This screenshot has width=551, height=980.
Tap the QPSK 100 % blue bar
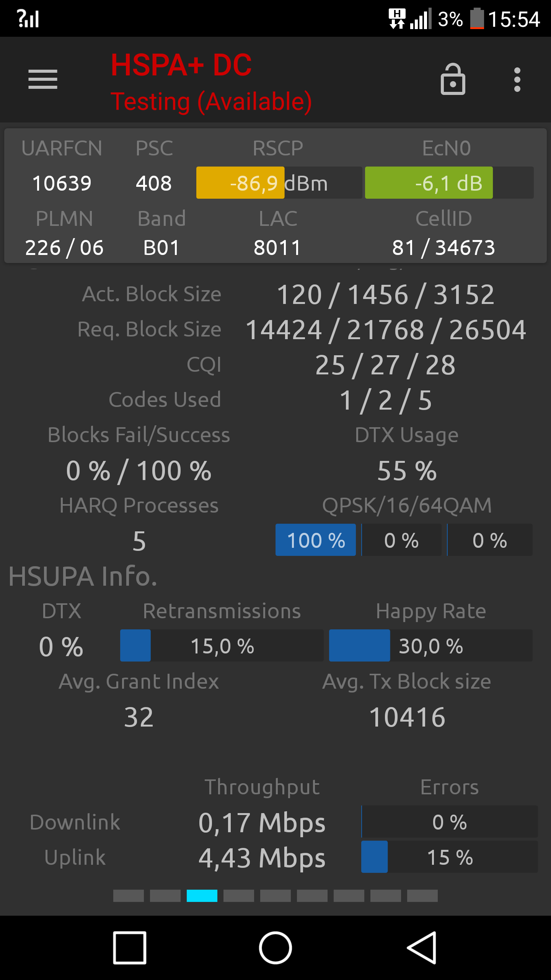point(316,540)
